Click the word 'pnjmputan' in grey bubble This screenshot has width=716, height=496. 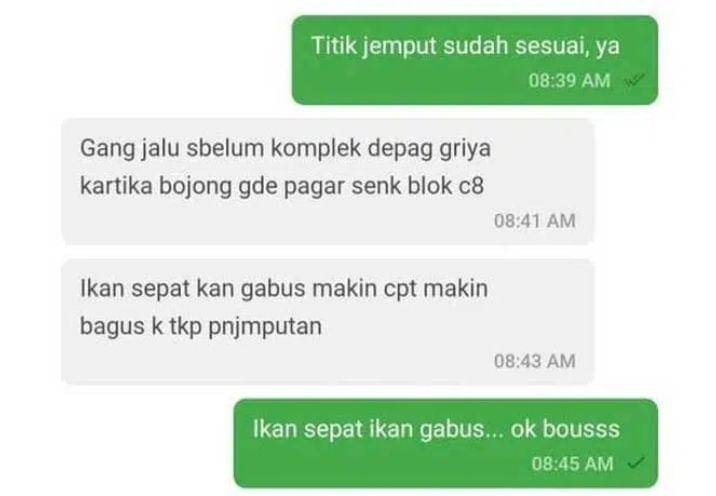point(265,328)
